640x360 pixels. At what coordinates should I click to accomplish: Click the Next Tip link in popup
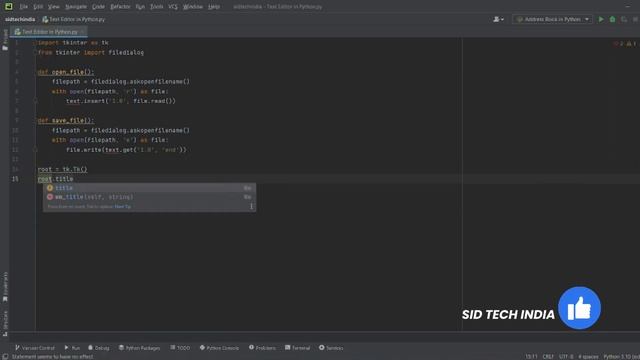tap(122, 207)
